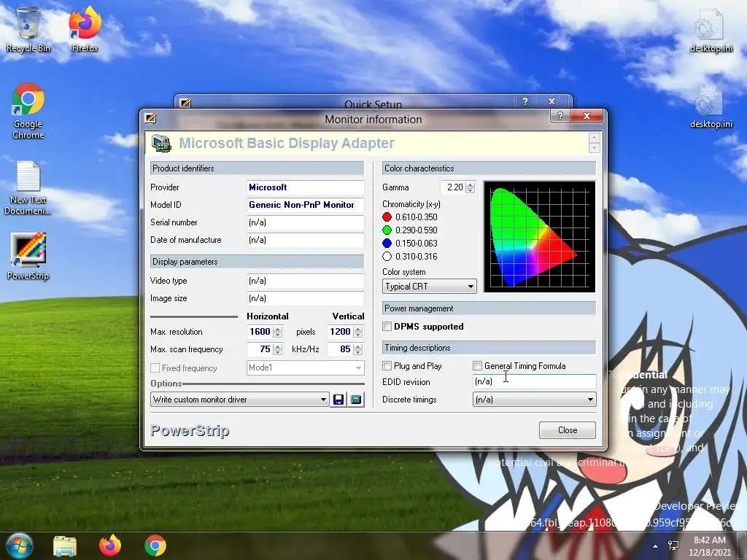Screen dimensions: 747x560
Task: Click the horizontal scan frequency spinner (75)
Action: point(278,349)
